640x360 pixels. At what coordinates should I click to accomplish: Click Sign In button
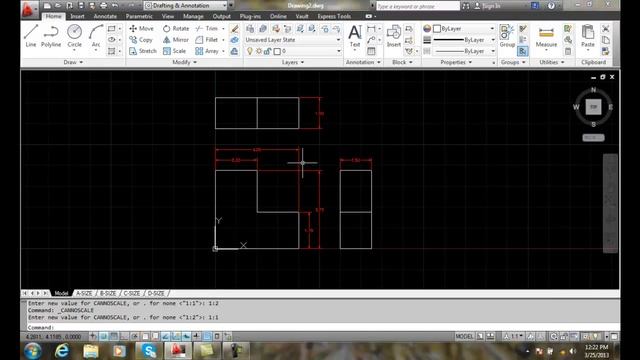click(x=487, y=6)
